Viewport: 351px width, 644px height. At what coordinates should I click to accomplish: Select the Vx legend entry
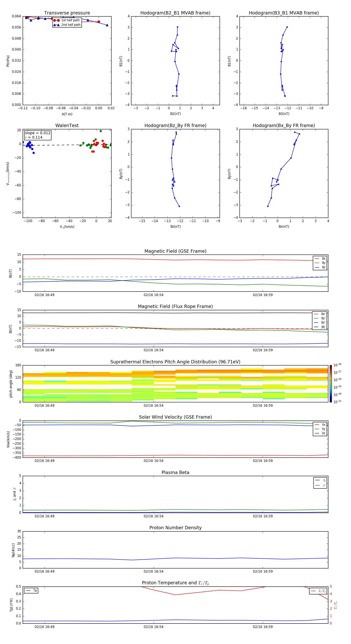320,424
